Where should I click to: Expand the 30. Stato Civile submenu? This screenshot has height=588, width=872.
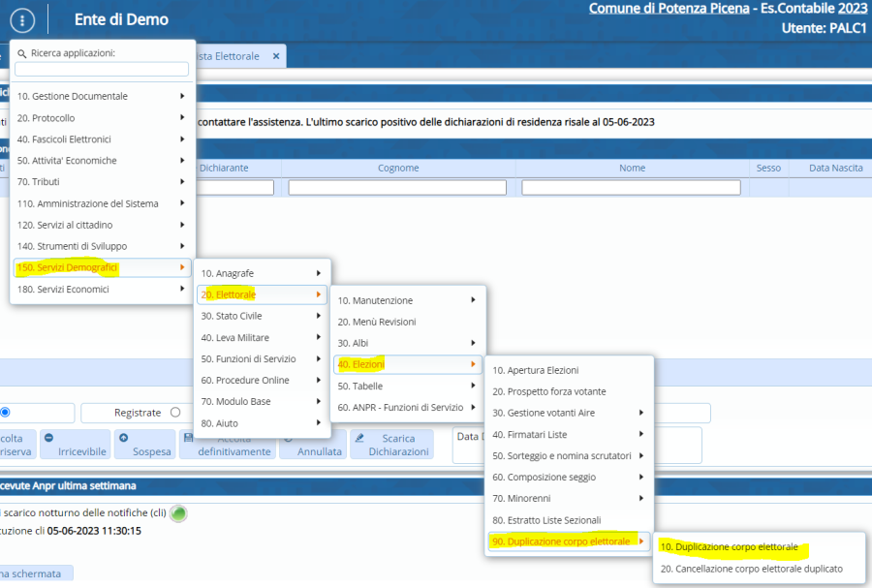click(262, 316)
